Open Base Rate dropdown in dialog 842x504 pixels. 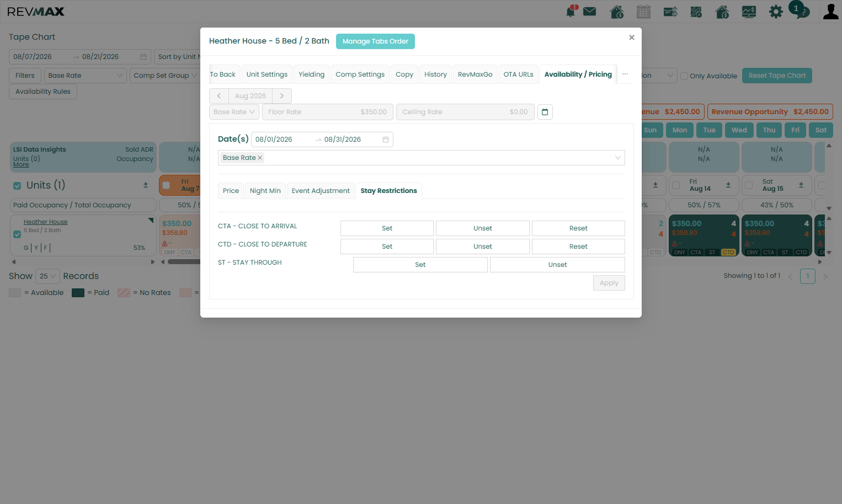pyautogui.click(x=235, y=112)
